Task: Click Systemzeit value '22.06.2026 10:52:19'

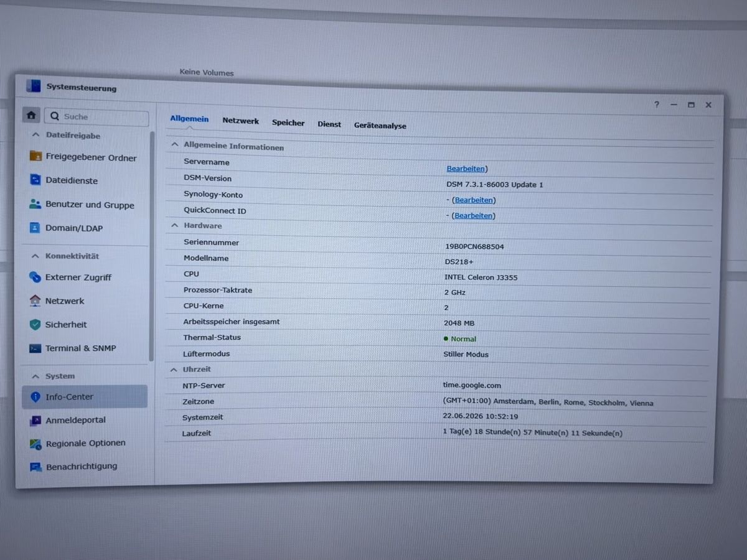Action: click(x=480, y=417)
